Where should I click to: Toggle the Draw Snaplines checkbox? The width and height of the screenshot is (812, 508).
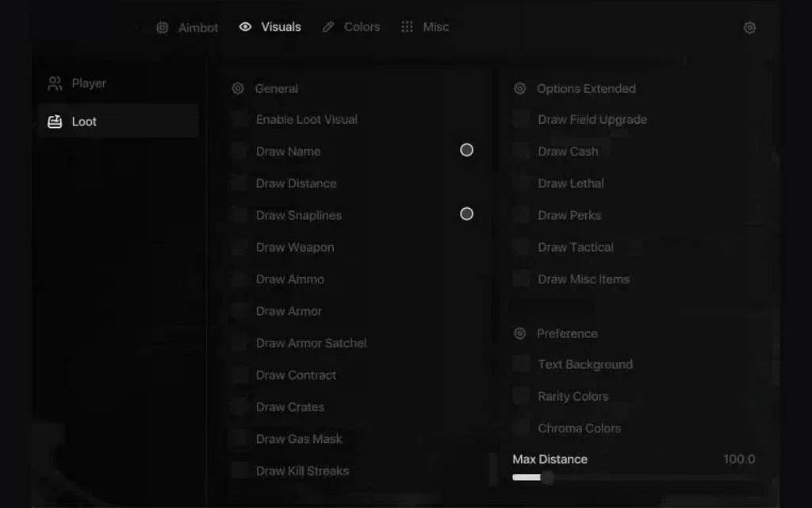tap(239, 215)
